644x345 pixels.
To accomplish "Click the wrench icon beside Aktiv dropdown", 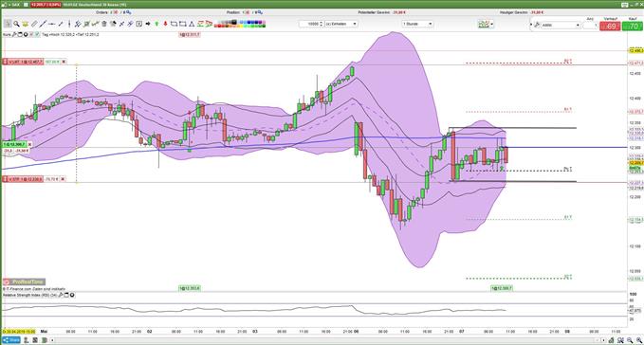I will click(537, 25).
